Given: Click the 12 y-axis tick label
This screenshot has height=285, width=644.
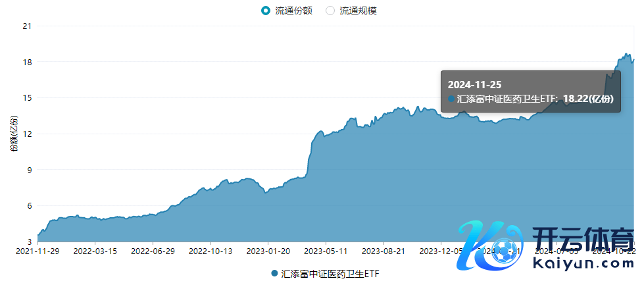Looking at the screenshot, I should [27, 134].
